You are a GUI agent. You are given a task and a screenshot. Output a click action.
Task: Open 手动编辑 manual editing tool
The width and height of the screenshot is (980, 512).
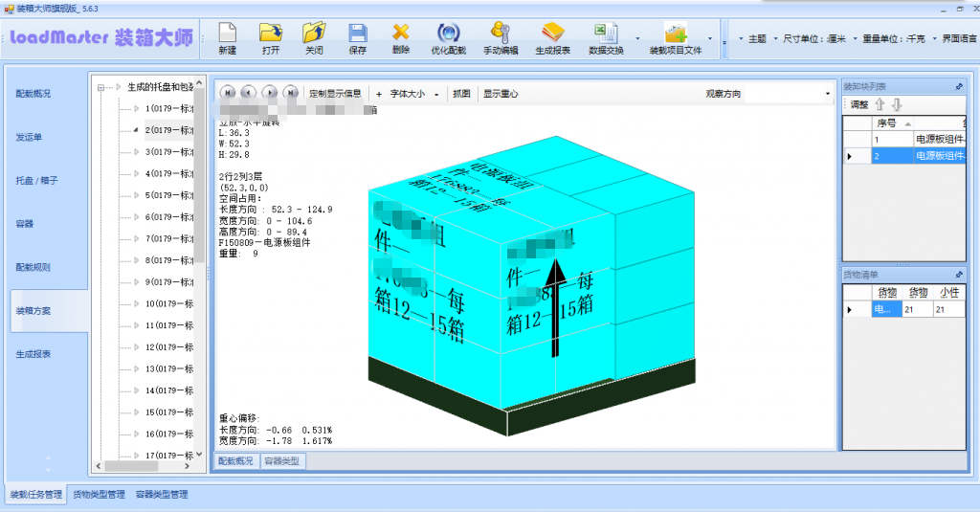[500, 38]
